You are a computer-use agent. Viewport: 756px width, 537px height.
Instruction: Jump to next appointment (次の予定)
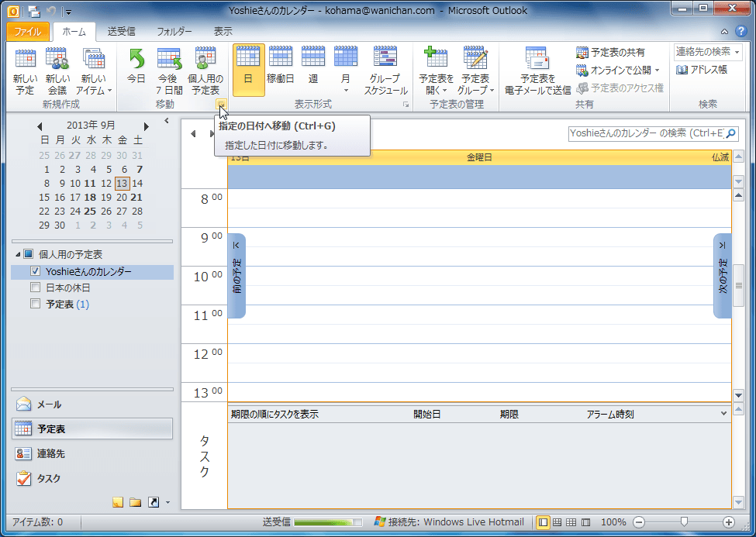722,276
